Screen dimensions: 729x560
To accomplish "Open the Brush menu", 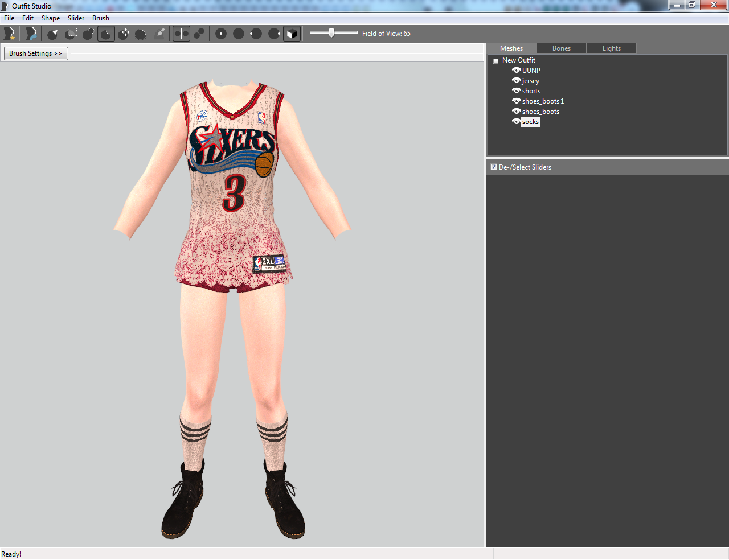I will coord(101,18).
